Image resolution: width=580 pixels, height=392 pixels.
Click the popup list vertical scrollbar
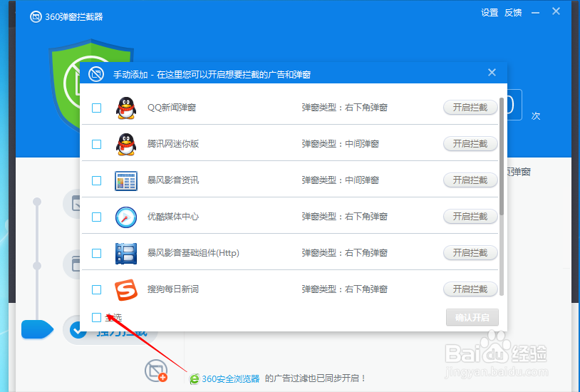click(x=502, y=156)
